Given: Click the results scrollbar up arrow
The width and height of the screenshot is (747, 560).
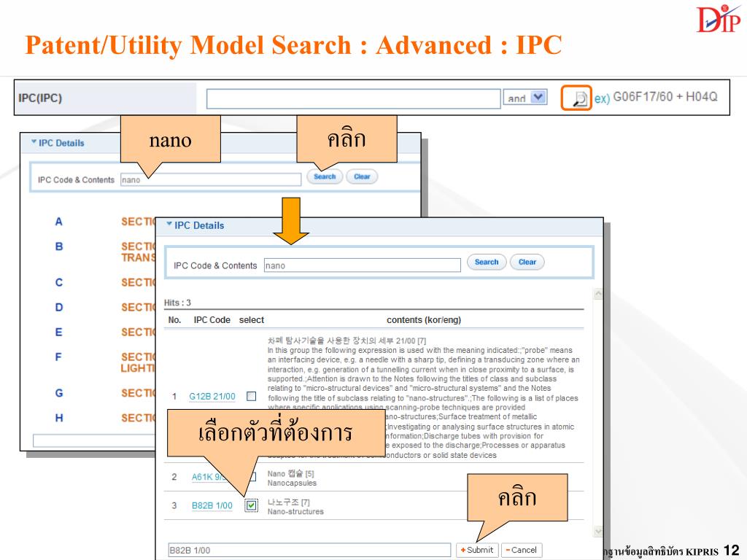Looking at the screenshot, I should (x=598, y=294).
